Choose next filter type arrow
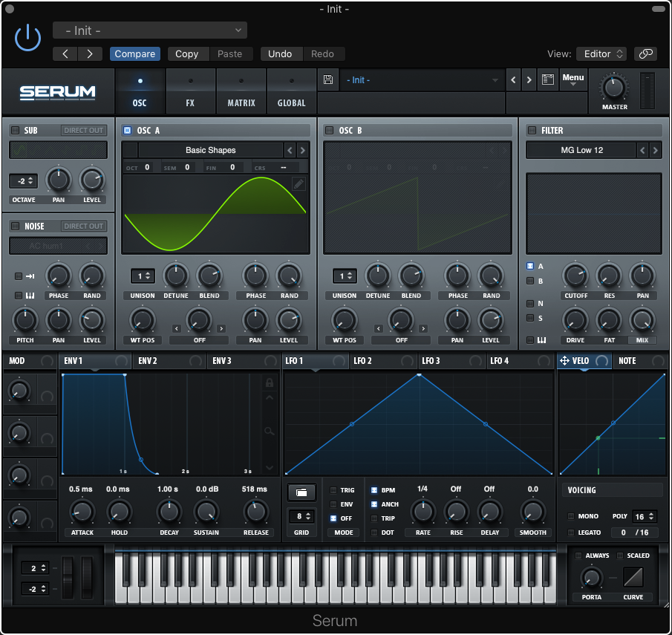Viewport: 672px width, 635px height. point(655,150)
